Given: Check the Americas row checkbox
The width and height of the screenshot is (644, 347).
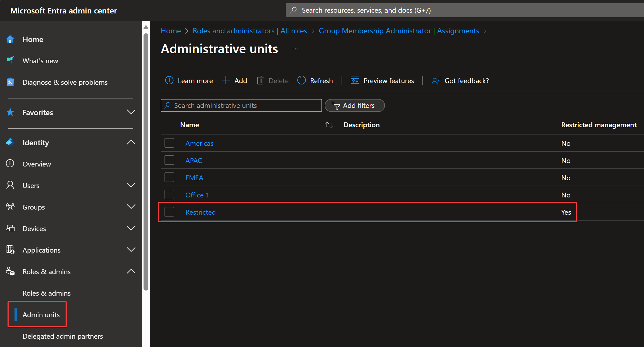Looking at the screenshot, I should coord(169,143).
